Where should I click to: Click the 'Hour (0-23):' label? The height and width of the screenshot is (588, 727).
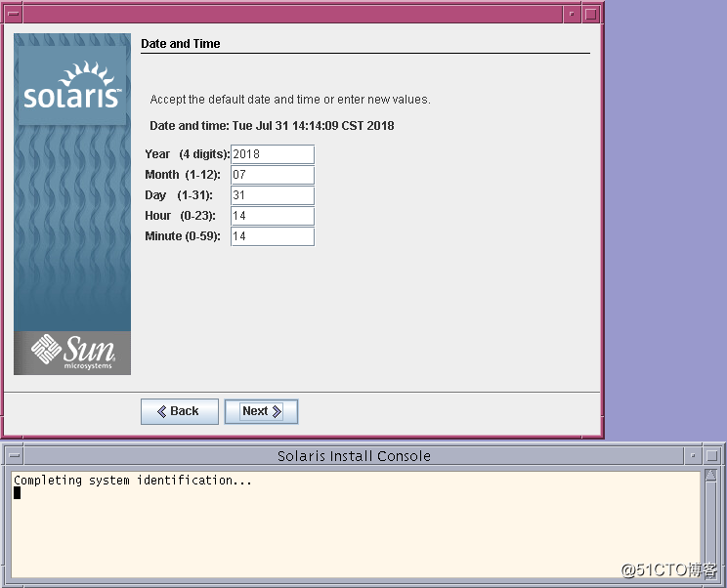(x=181, y=216)
